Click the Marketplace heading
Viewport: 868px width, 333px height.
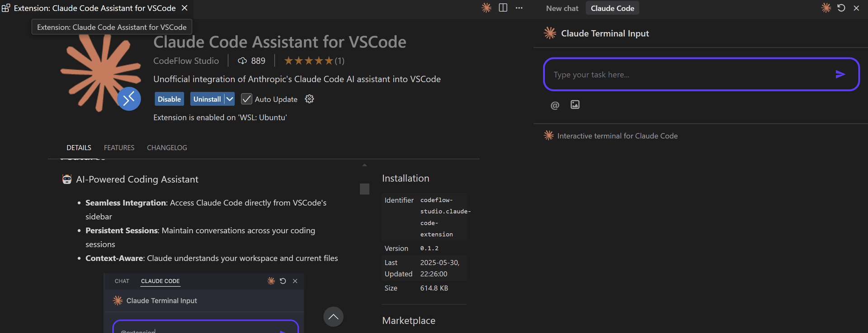click(x=409, y=321)
